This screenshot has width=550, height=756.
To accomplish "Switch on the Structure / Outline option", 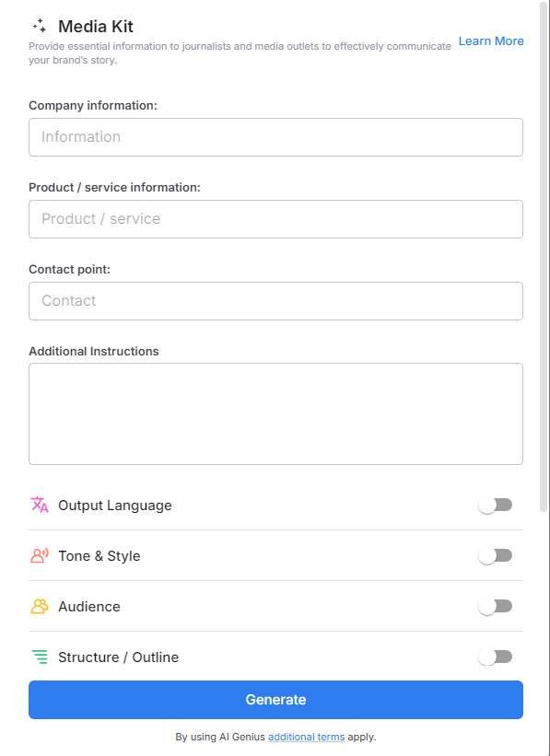I will click(x=495, y=657).
